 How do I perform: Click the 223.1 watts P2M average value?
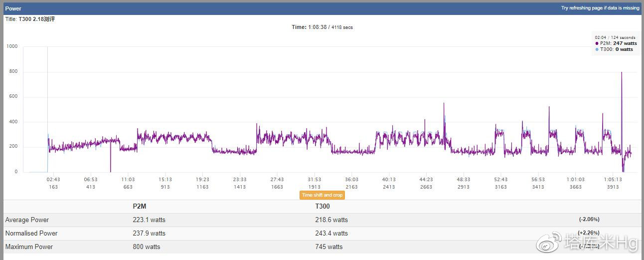149,220
